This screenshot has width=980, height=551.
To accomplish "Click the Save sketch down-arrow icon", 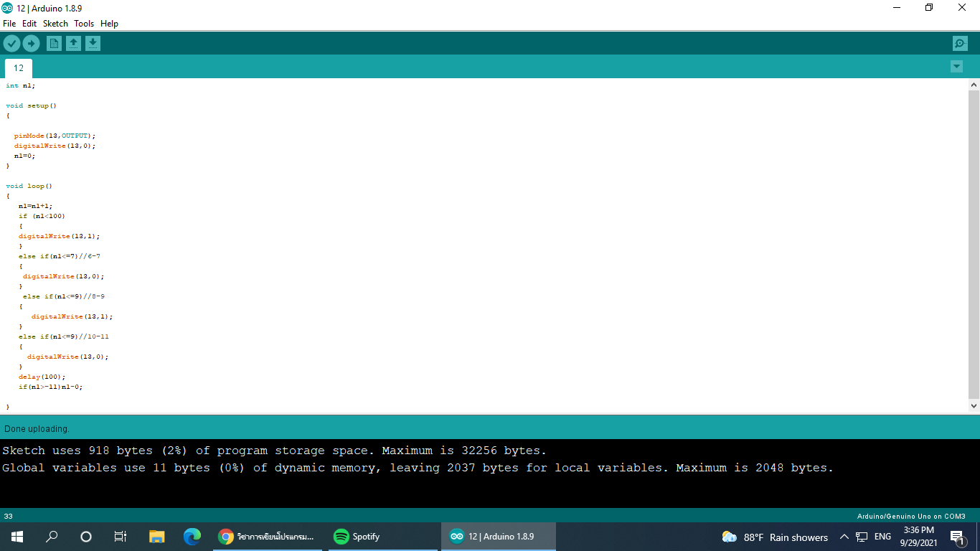I will [x=93, y=44].
